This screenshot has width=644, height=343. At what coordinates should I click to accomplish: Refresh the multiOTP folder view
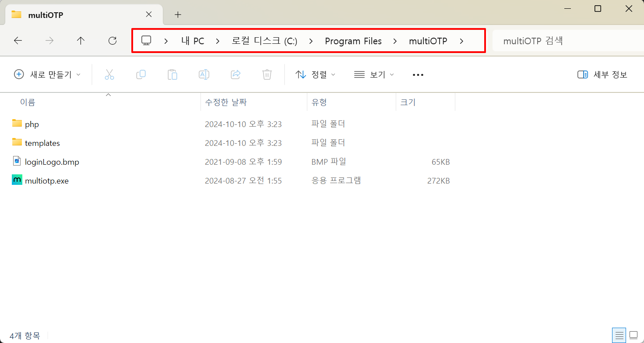pyautogui.click(x=113, y=41)
